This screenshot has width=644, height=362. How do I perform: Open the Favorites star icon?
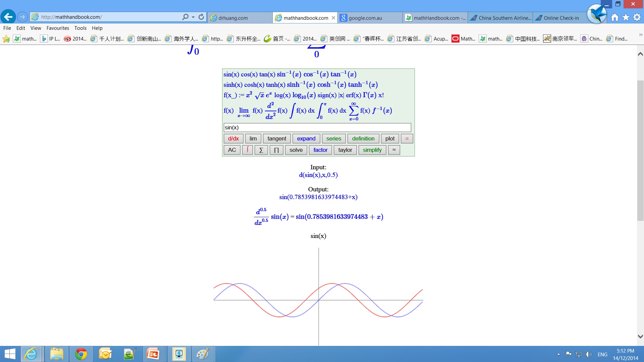pyautogui.click(x=626, y=17)
